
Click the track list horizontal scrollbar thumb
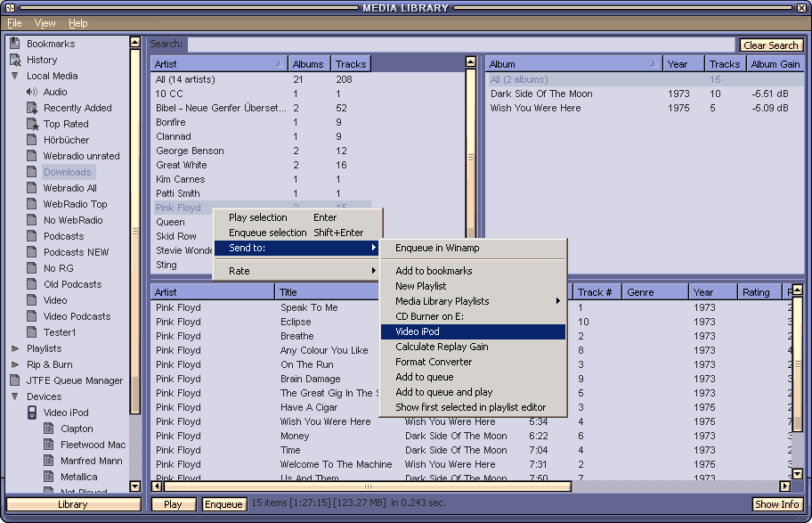point(368,486)
